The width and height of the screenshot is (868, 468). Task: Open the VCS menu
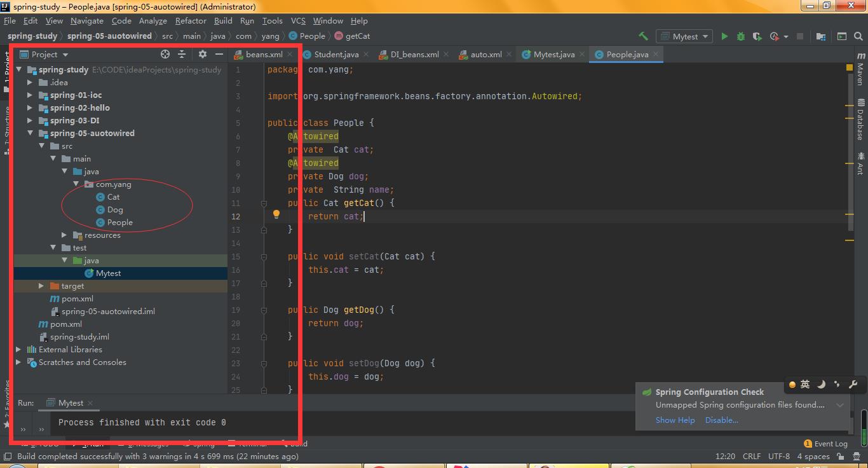pyautogui.click(x=298, y=20)
